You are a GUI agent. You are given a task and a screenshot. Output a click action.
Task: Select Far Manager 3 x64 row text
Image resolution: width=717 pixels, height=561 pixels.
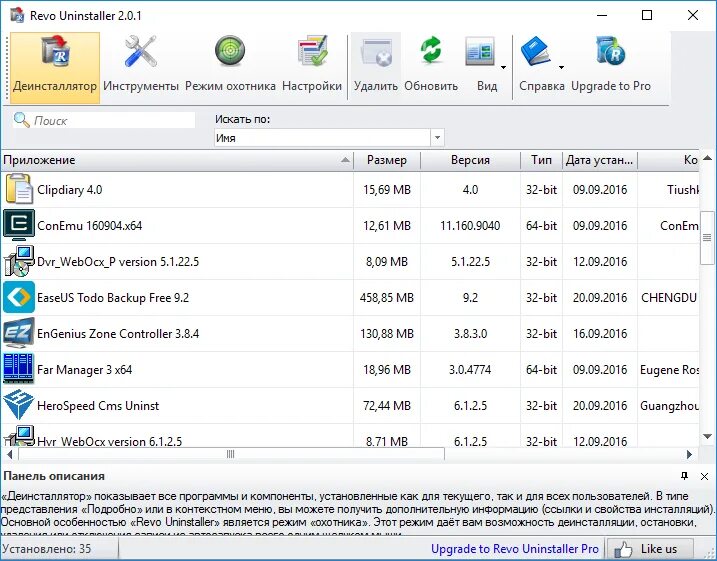85,370
